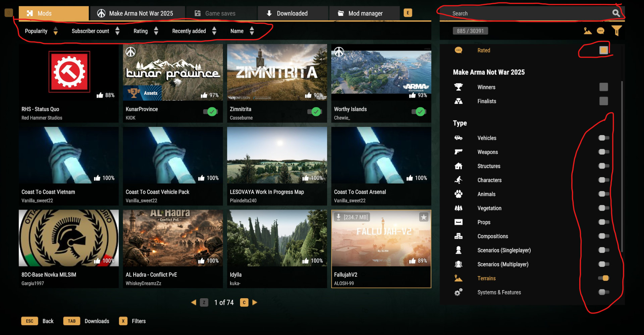Disable the Terrains type toggle
644x335 pixels.
tap(603, 278)
